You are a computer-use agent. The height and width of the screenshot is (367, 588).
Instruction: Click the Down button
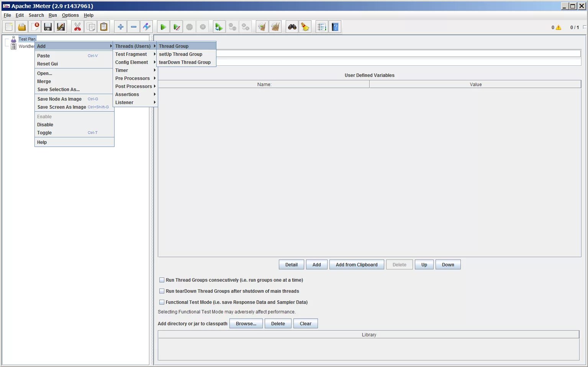click(x=448, y=265)
